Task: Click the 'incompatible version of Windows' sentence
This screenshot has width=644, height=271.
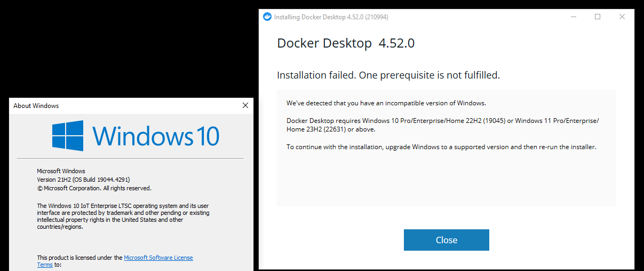Action: [x=386, y=103]
